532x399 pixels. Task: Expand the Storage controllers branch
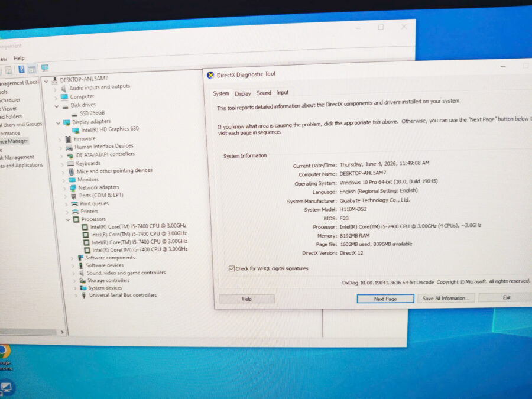pyautogui.click(x=74, y=281)
